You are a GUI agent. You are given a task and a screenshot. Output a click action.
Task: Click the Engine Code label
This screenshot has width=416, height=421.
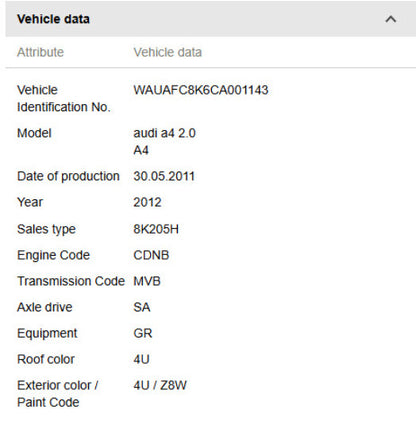pos(53,255)
